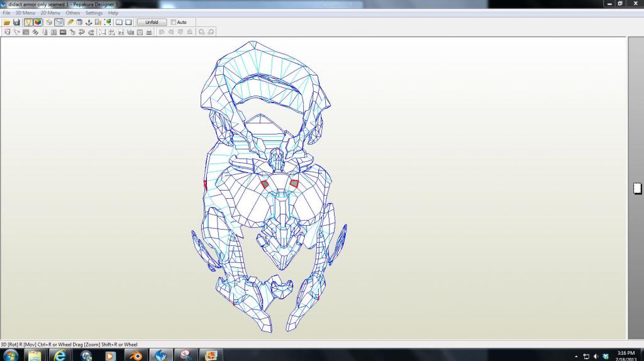
Task: Open the Settings menu
Action: (x=94, y=13)
